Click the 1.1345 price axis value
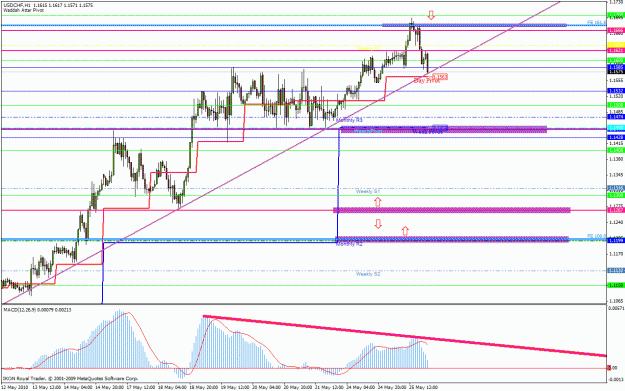 (x=616, y=175)
